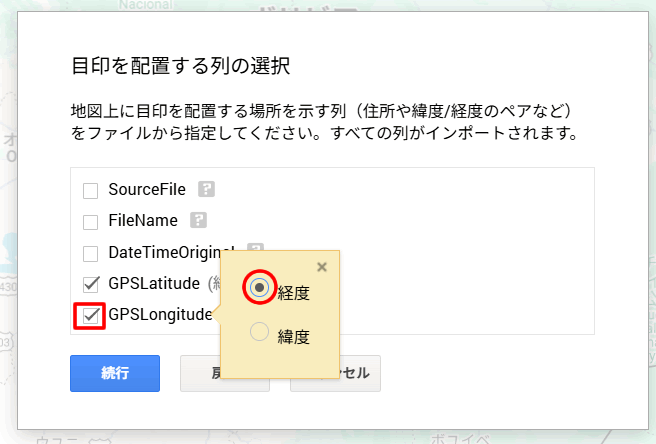Click the FileName column name text
Screen dimensions: 656x444
coord(143,220)
